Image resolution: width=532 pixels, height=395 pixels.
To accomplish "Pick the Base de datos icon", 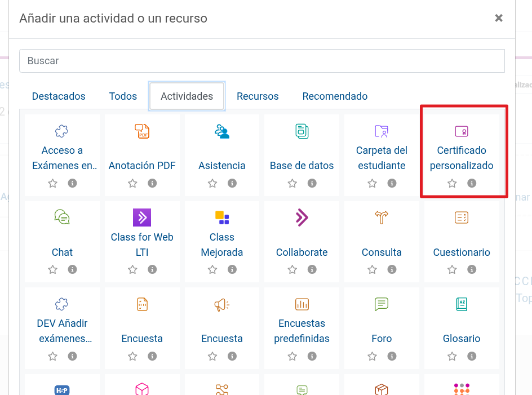I will point(302,131).
